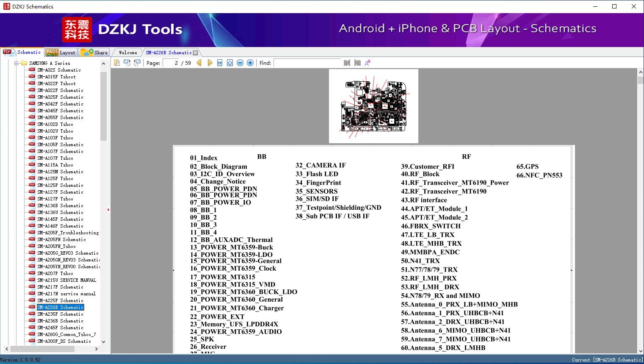Open SM-A042F Schematic file
Viewport: 644px width, 364px height.
pyautogui.click(x=60, y=104)
